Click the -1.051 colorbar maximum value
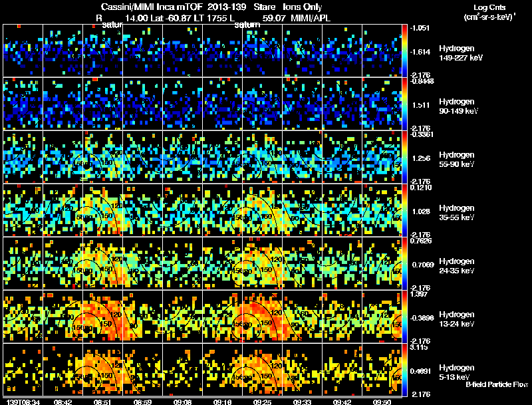 [x=420, y=28]
